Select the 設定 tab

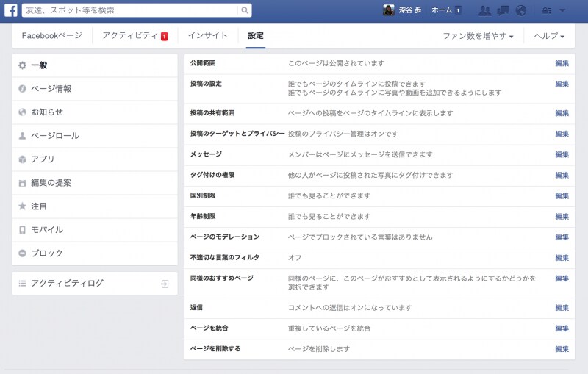256,35
